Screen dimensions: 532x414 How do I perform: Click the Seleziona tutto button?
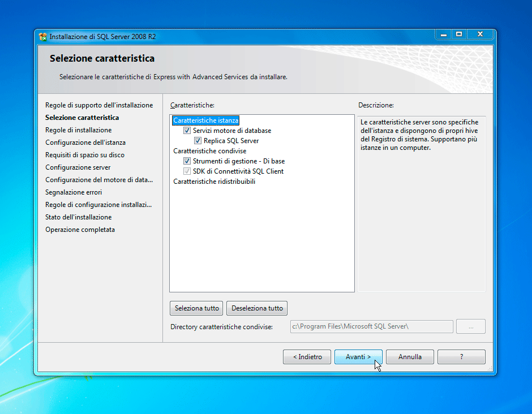(x=196, y=308)
